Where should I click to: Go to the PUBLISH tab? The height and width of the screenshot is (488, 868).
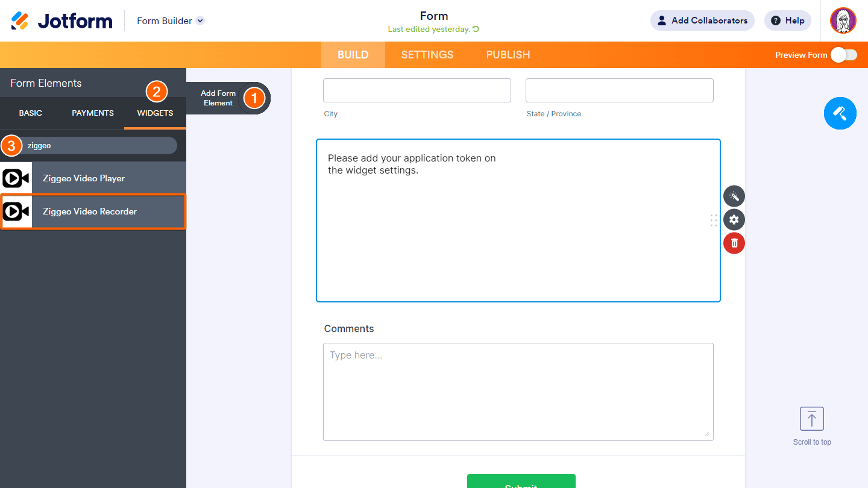pyautogui.click(x=508, y=55)
